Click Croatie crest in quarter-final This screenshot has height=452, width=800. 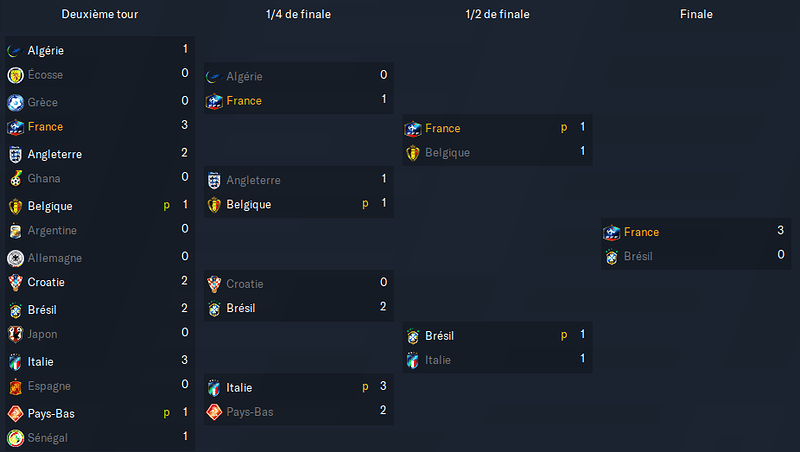(214, 284)
